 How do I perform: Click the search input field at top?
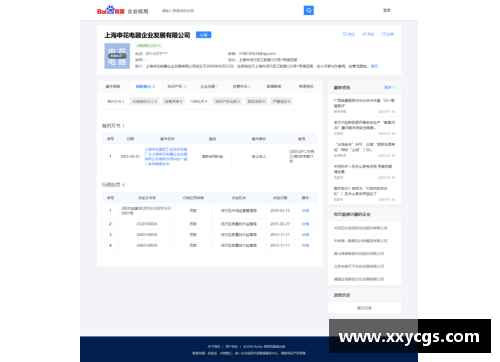(x=231, y=11)
